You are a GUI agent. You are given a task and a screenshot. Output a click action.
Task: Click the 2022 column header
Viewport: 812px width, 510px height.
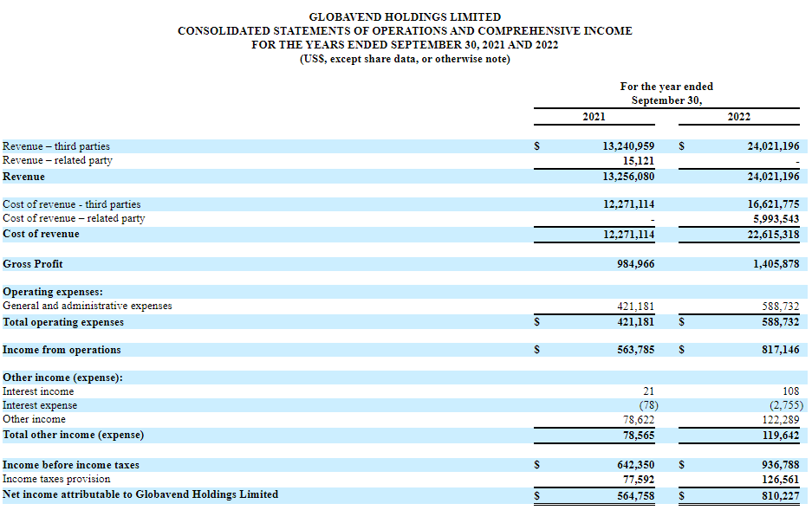[x=739, y=117]
